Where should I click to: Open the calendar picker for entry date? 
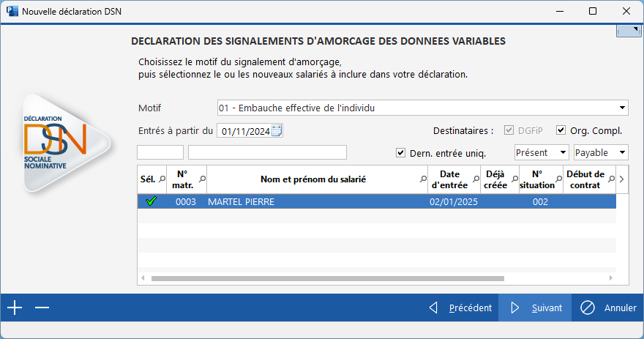click(x=277, y=131)
